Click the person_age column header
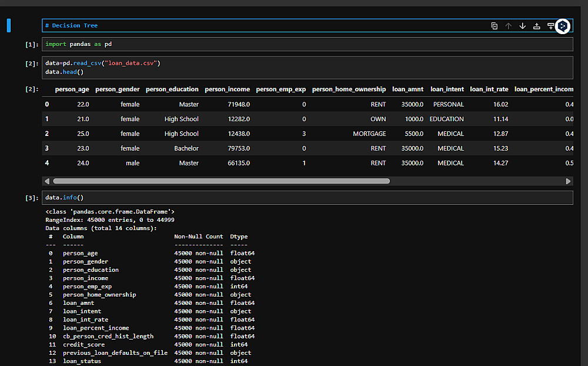Viewport: 588px width, 366px height. [x=72, y=89]
